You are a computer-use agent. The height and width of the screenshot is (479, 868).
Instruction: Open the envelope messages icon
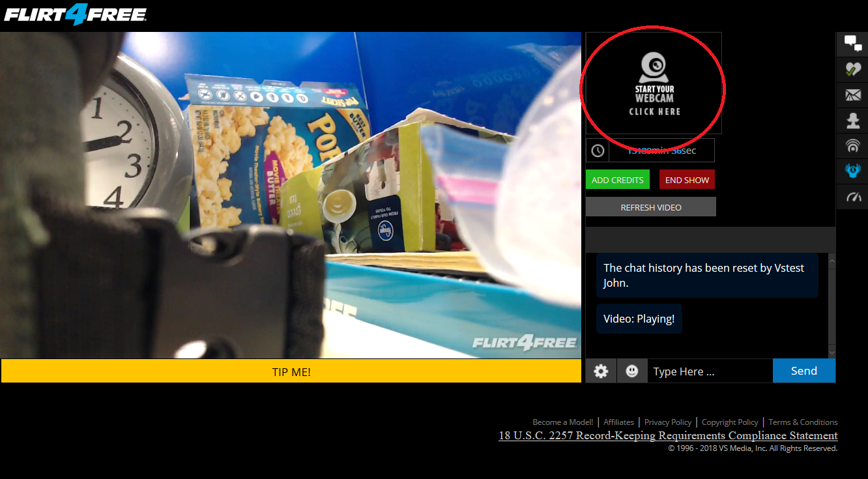pyautogui.click(x=852, y=95)
